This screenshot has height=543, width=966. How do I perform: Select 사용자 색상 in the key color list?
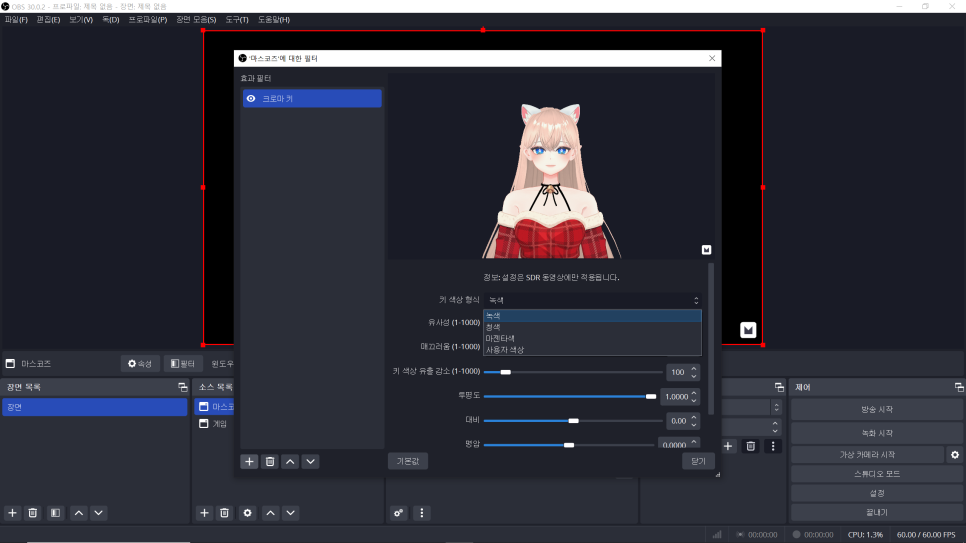592,350
